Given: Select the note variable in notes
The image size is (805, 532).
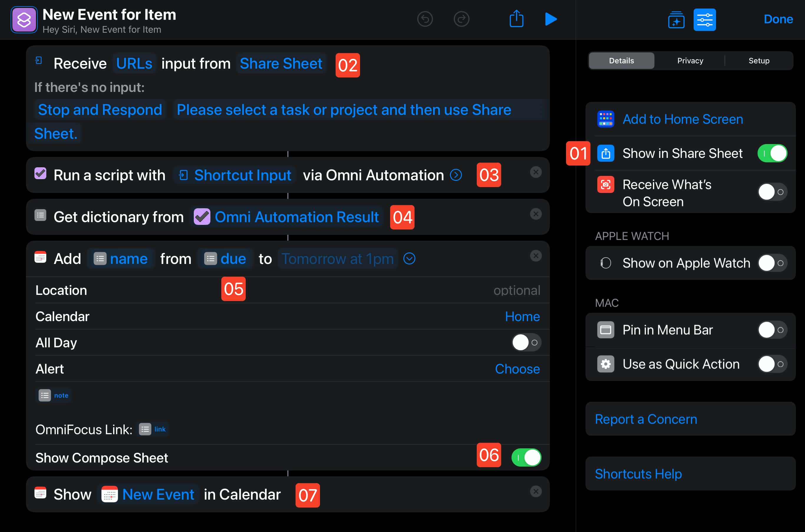Looking at the screenshot, I should pos(54,395).
